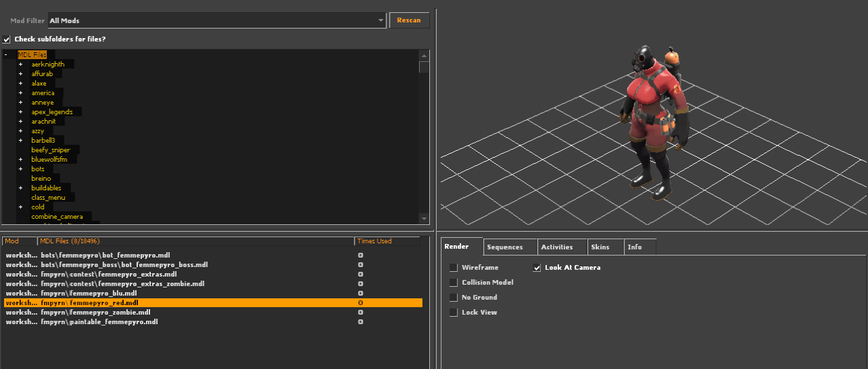This screenshot has width=868, height=369.
Task: Click the apex_legends folder label
Action: (x=52, y=111)
